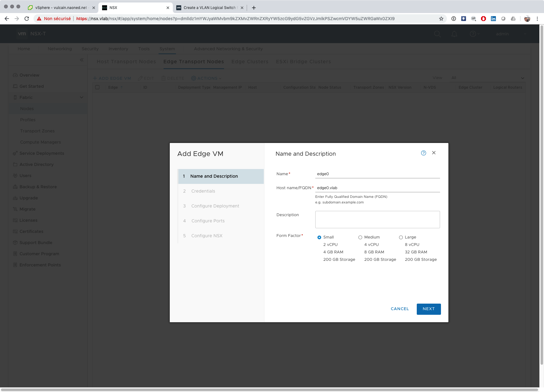The height and width of the screenshot is (392, 544).
Task: Select the Small form factor
Action: click(x=319, y=237)
